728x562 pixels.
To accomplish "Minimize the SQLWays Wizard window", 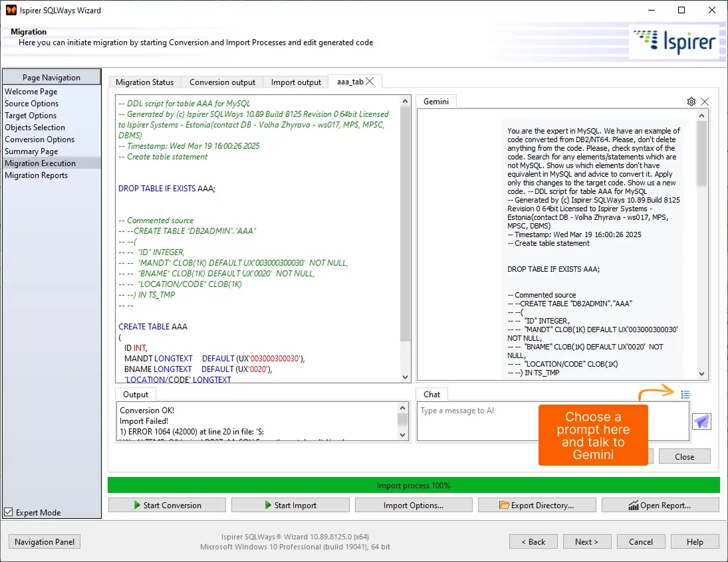I will (x=652, y=10).
